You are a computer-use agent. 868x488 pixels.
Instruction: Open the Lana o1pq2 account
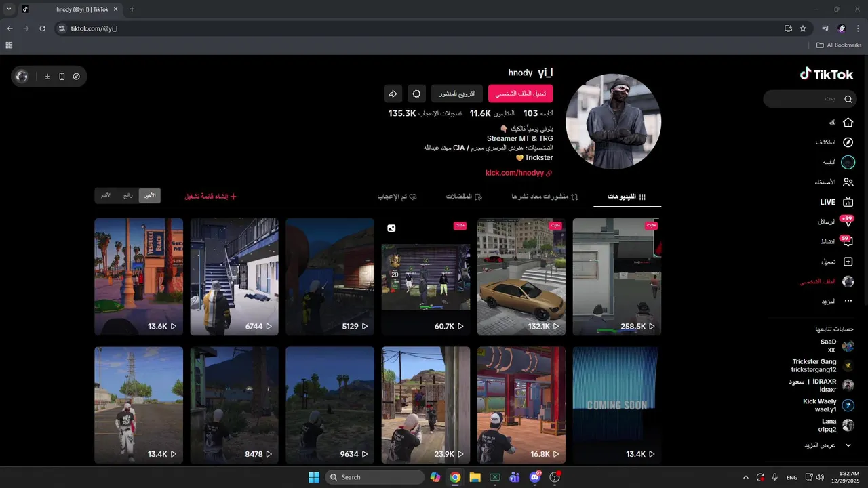click(x=836, y=425)
